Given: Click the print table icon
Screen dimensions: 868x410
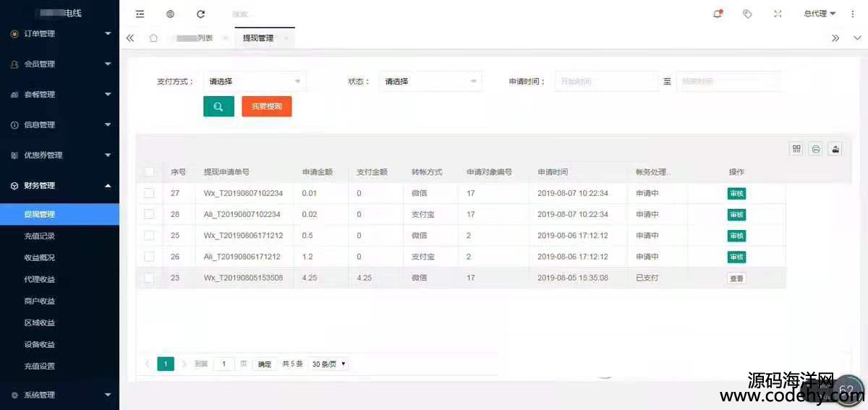Looking at the screenshot, I should click(816, 149).
